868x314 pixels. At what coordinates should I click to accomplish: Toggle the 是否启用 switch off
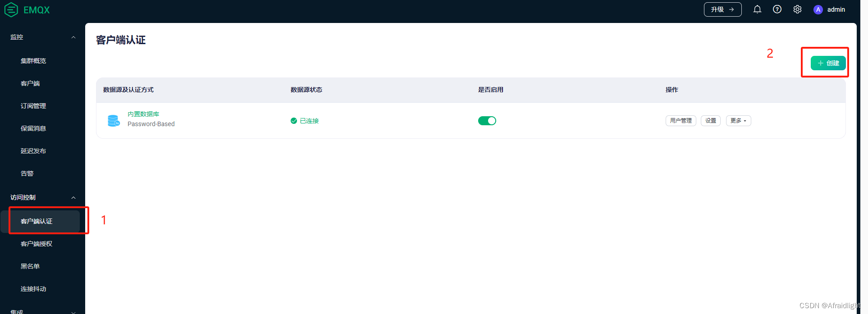pyautogui.click(x=487, y=121)
